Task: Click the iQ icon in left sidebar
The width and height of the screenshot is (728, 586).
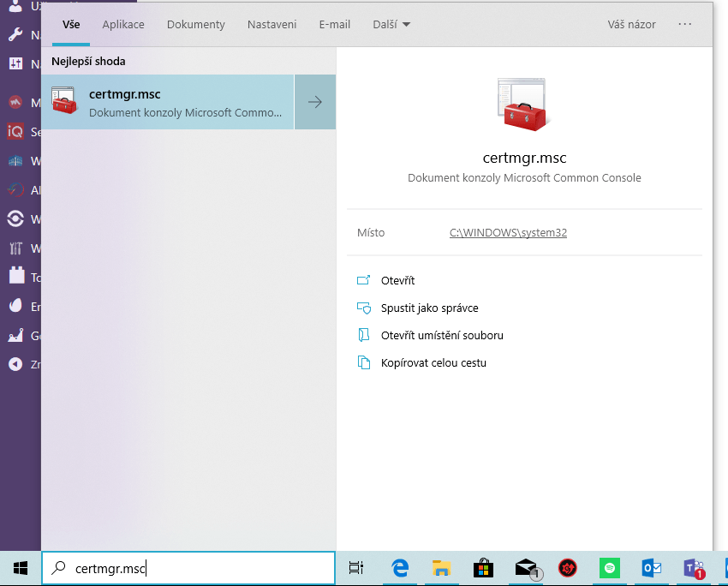Action: (x=15, y=132)
